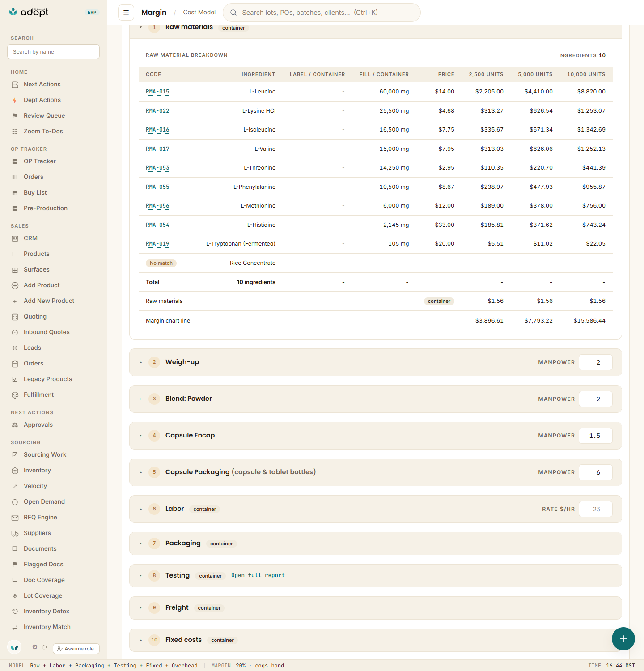Click the Dept Actions lightning icon
The height and width of the screenshot is (671, 644).
point(15,100)
